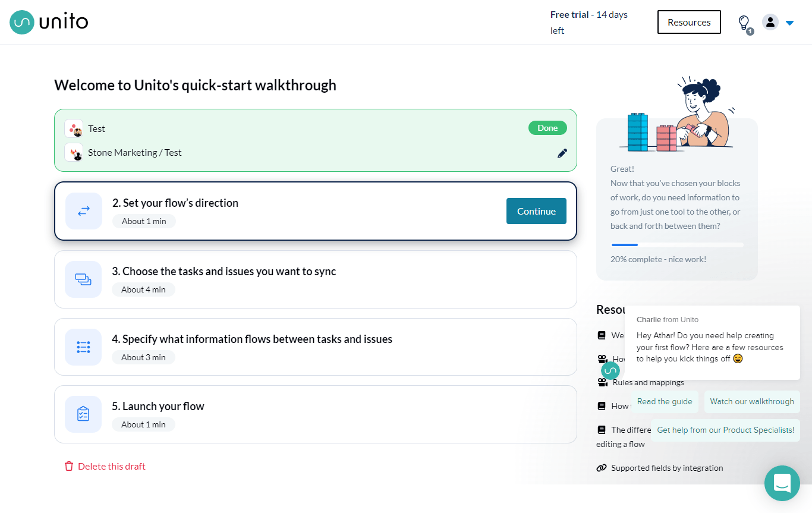Click the Done badge
Image resolution: width=812 pixels, height=513 pixels.
tap(547, 128)
